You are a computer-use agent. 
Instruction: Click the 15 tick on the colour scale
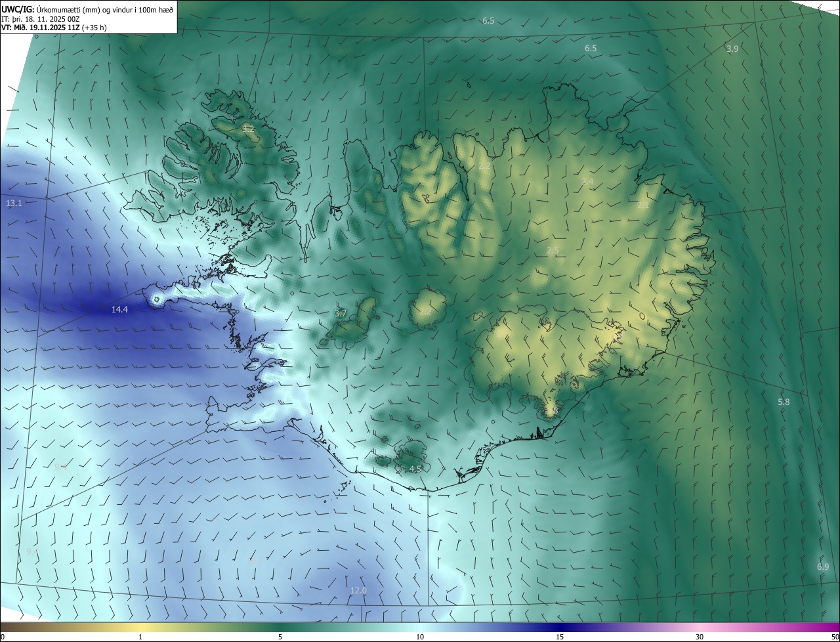pos(560,637)
